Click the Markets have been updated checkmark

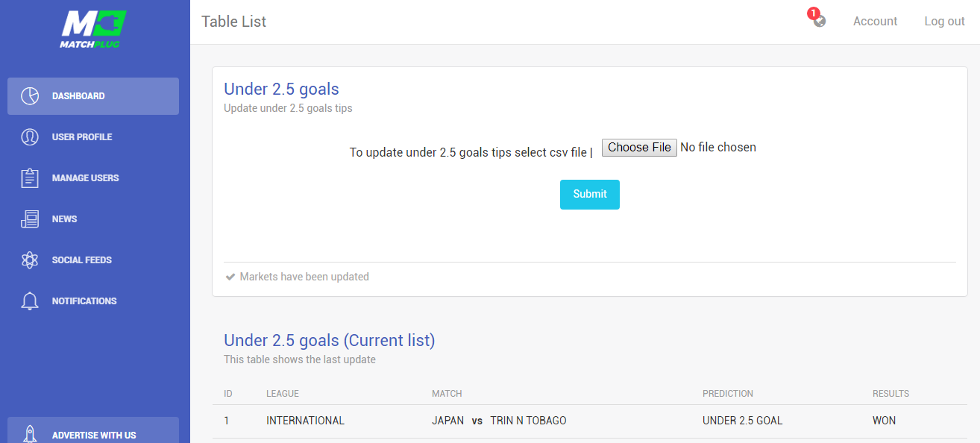[x=230, y=277]
